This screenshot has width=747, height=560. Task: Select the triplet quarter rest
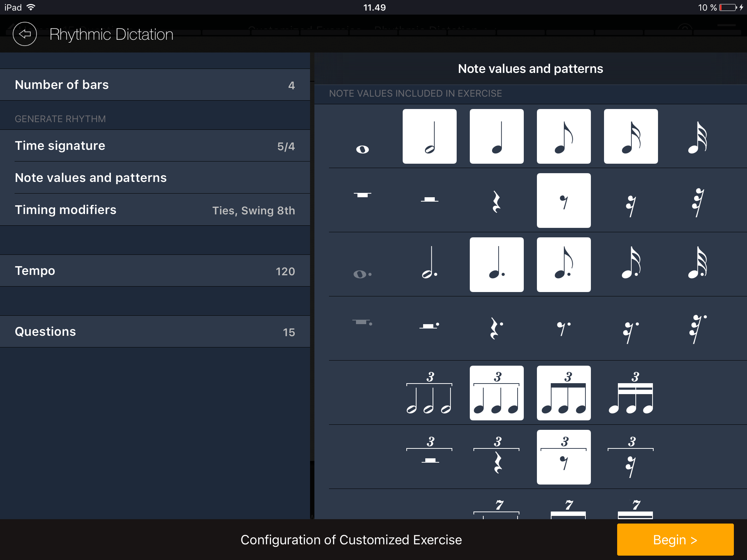pyautogui.click(x=496, y=458)
